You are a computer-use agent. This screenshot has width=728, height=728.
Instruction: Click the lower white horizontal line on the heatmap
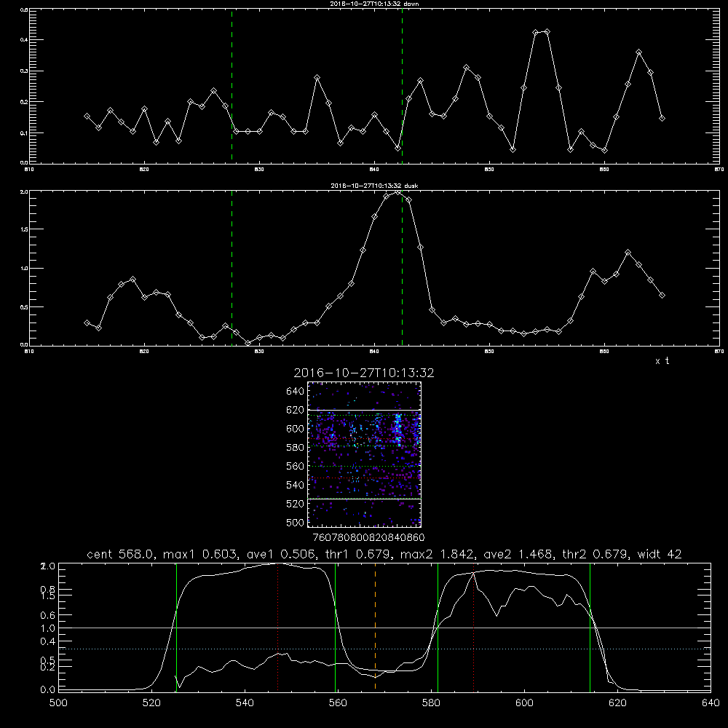(x=364, y=499)
